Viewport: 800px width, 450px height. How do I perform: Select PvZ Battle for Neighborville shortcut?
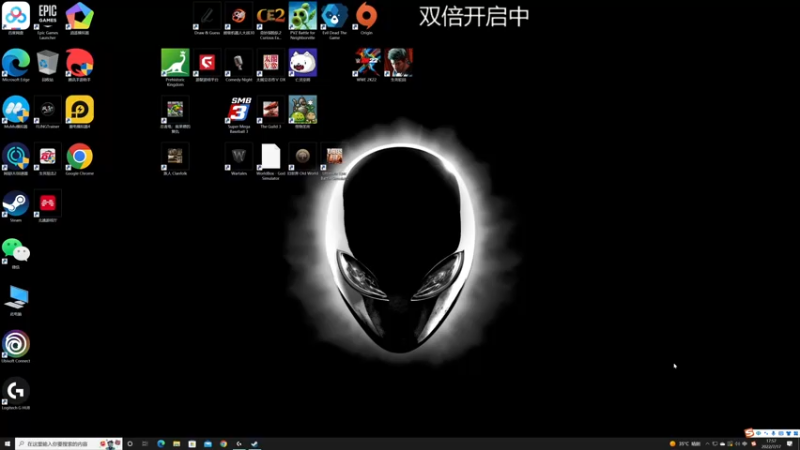point(303,20)
